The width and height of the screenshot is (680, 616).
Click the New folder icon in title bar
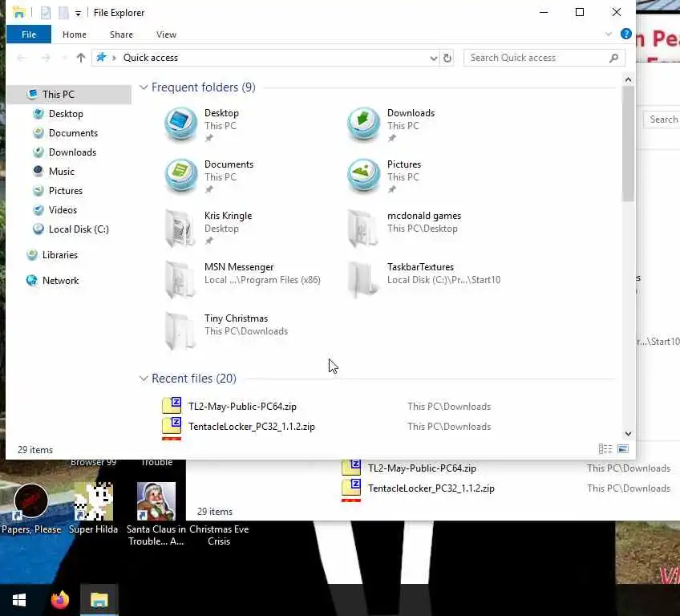(63, 13)
